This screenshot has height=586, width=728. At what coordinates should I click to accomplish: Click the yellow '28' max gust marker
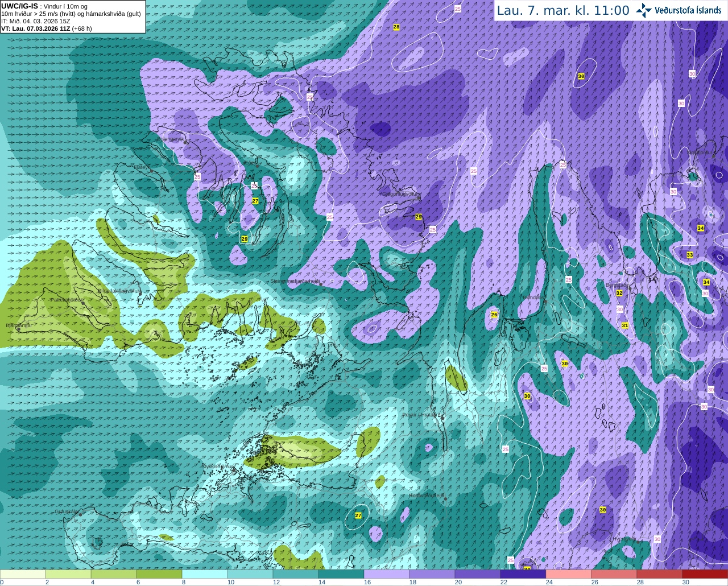click(396, 27)
